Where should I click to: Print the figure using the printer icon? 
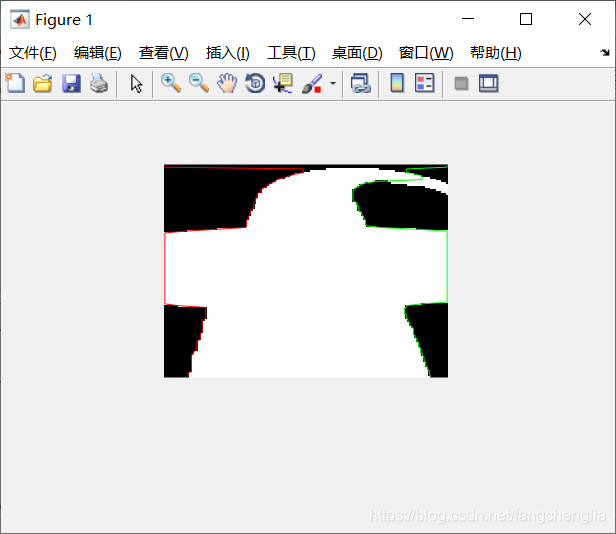click(99, 83)
